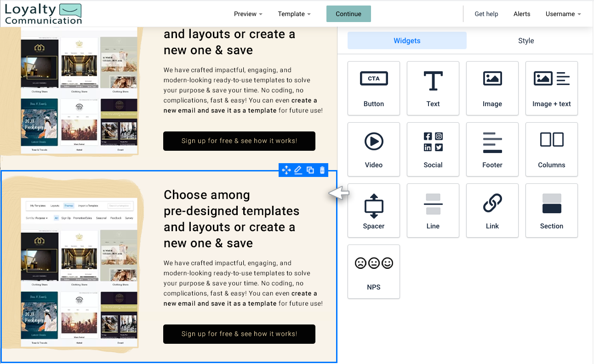This screenshot has height=364, width=594.
Task: Delete the selected section with the trash icon
Action: pos(322,170)
